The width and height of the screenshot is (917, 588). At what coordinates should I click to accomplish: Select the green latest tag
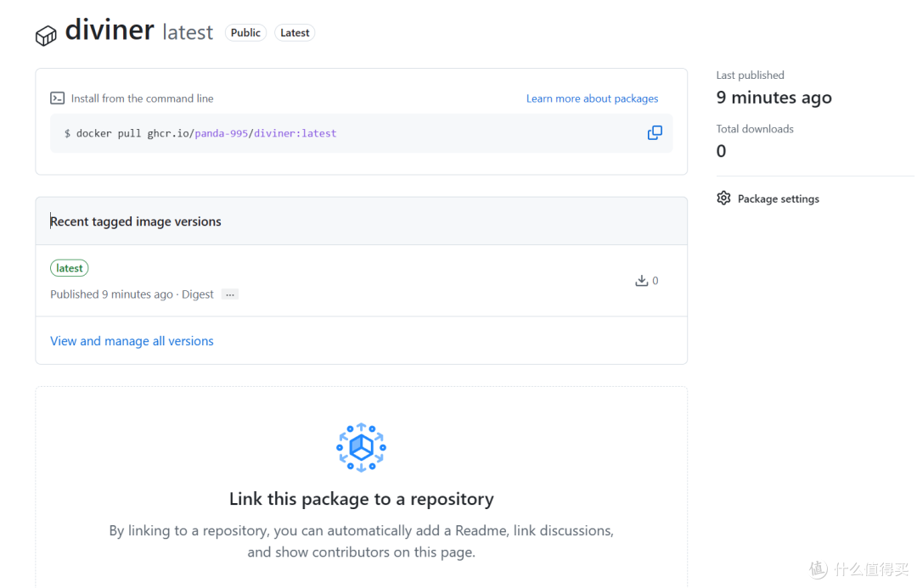click(x=69, y=268)
